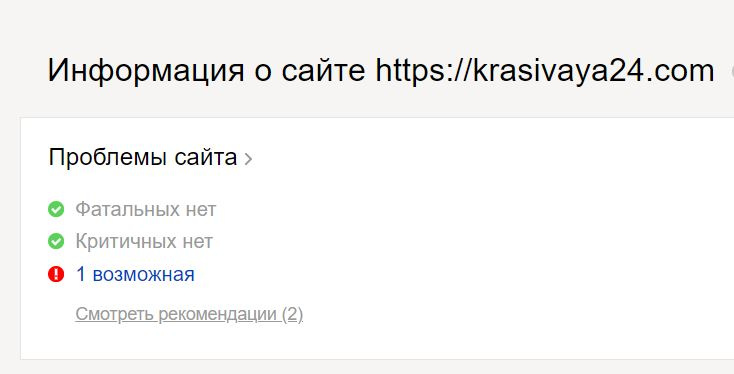734x374 pixels.
Task: Expand site problems via the gray chevron
Action: (x=249, y=159)
